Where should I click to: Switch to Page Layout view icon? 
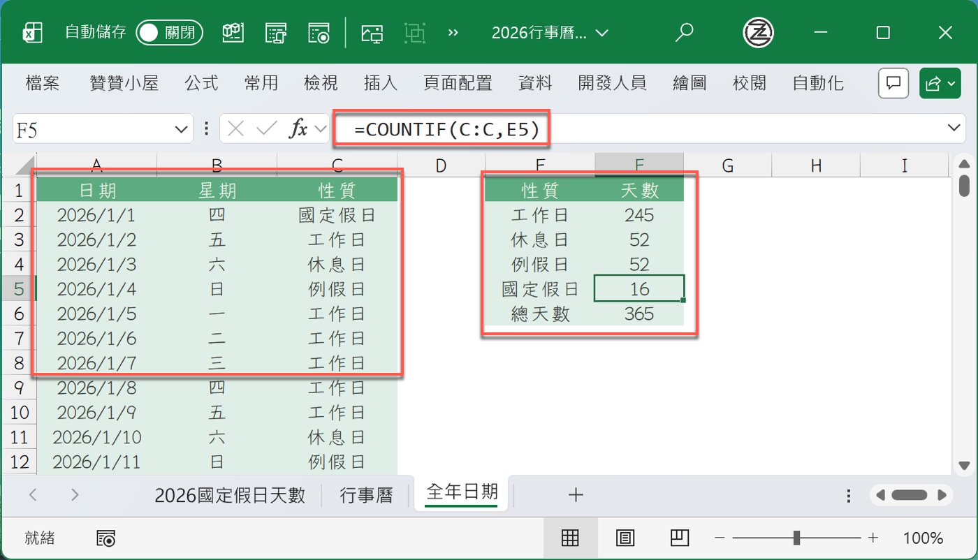coord(625,538)
